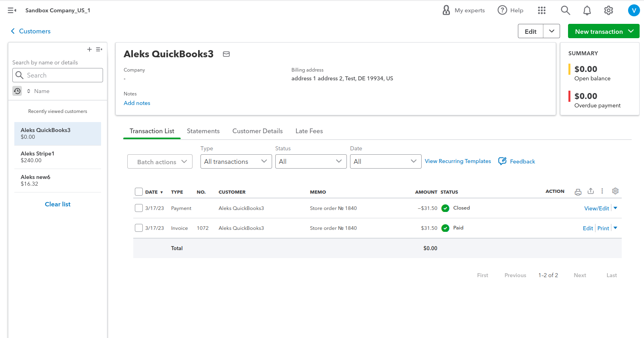
Task: Open the table settings gear
Action: (615, 191)
